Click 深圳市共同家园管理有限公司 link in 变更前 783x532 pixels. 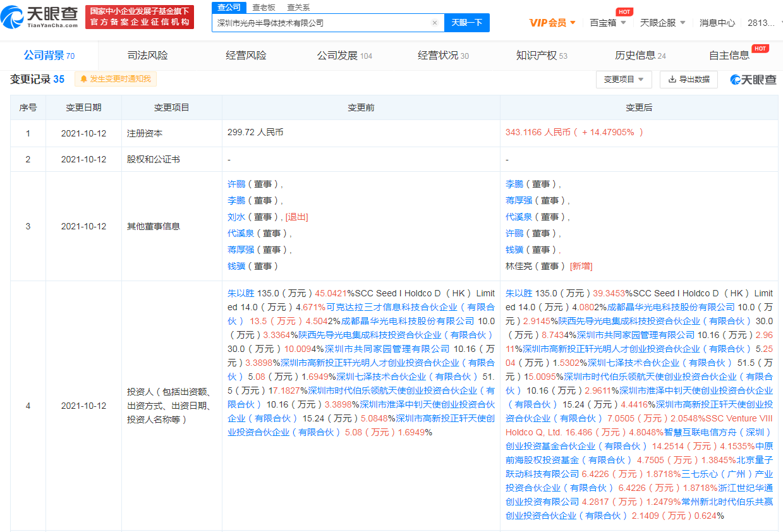(387, 349)
